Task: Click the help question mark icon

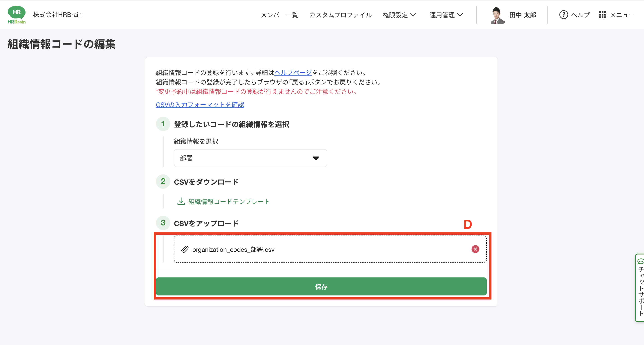Action: (563, 15)
